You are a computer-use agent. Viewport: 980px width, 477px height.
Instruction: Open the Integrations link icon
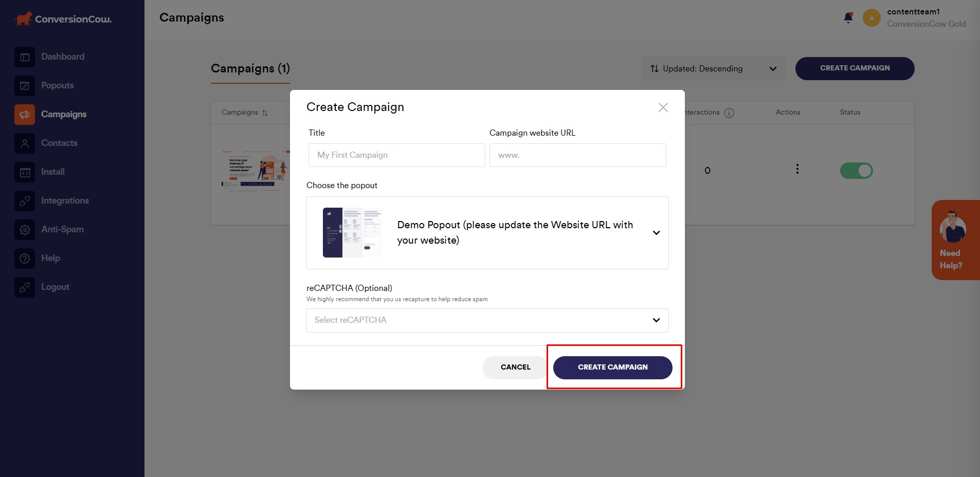coord(25,201)
